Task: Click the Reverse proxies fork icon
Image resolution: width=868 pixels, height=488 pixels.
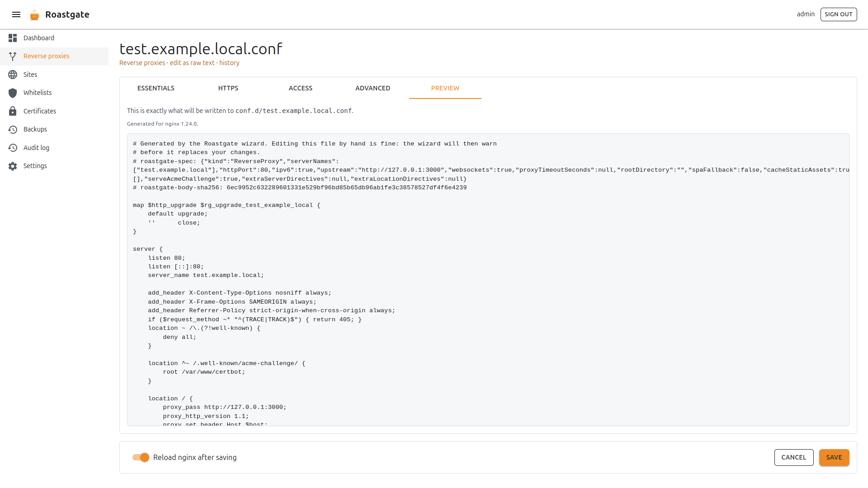Action: point(13,56)
